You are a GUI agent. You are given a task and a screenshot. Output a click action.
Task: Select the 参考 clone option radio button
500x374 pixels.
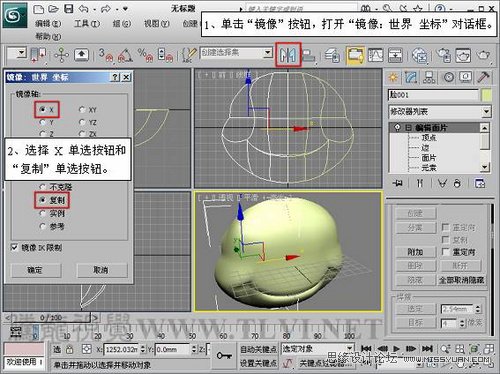[43, 226]
